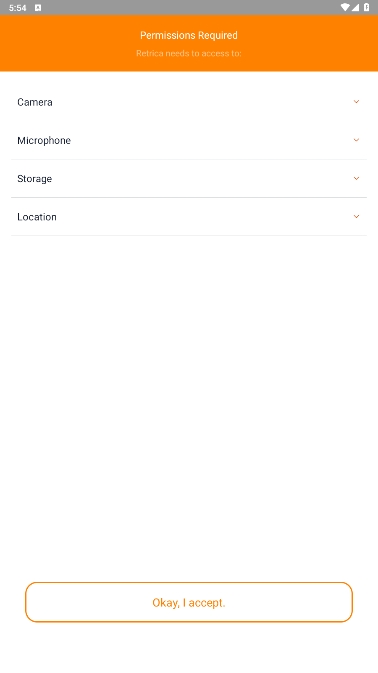This screenshot has height=673, width=378.
Task: Select the Location permission label
Action: [36, 217]
